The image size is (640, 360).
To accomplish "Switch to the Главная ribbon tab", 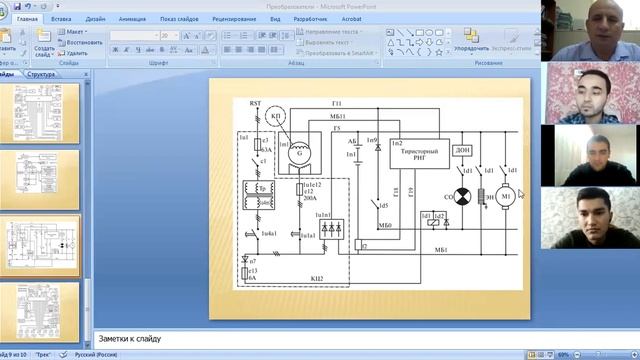I will (x=27, y=19).
